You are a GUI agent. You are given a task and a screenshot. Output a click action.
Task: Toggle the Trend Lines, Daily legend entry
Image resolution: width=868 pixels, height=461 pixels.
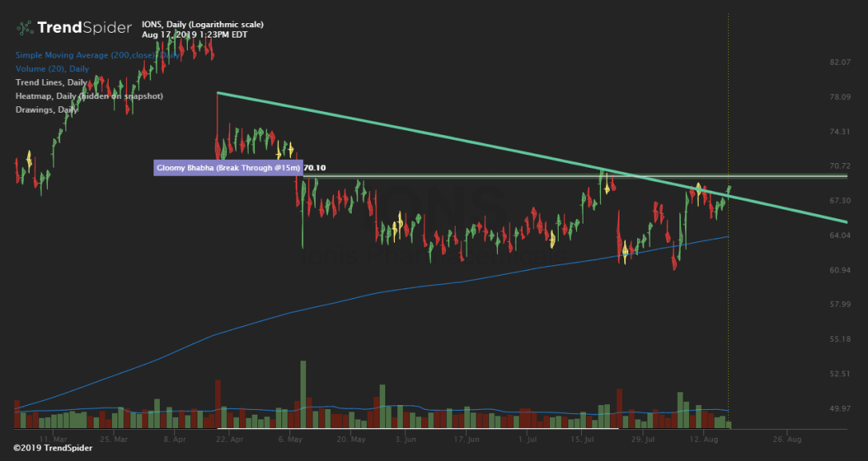pos(51,83)
